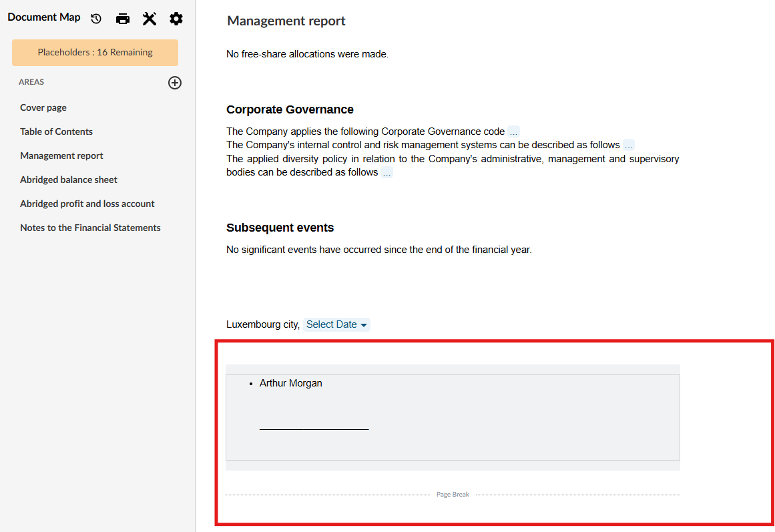
Task: Jump to Abridged balance sheet
Action: pos(69,180)
